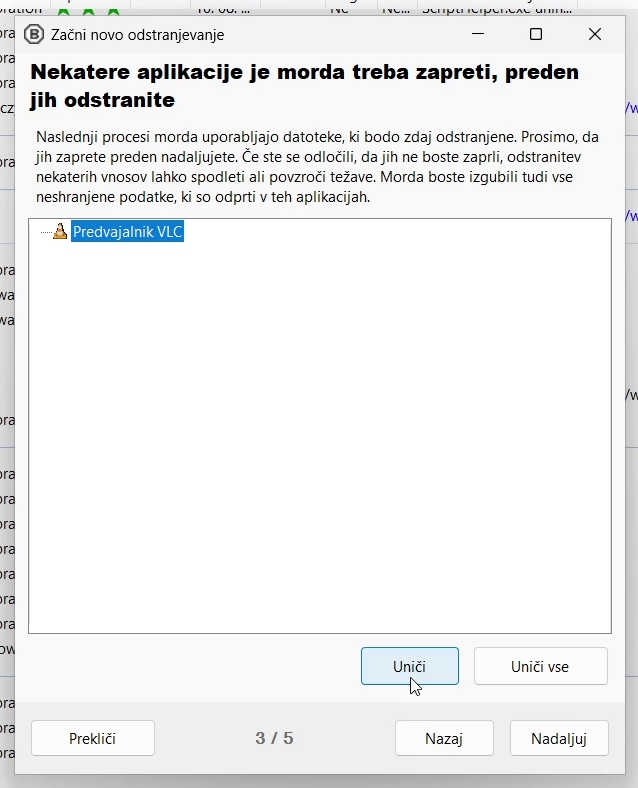Click the Začni novo odstranjevanje window title
The width and height of the screenshot is (638, 788).
click(138, 35)
